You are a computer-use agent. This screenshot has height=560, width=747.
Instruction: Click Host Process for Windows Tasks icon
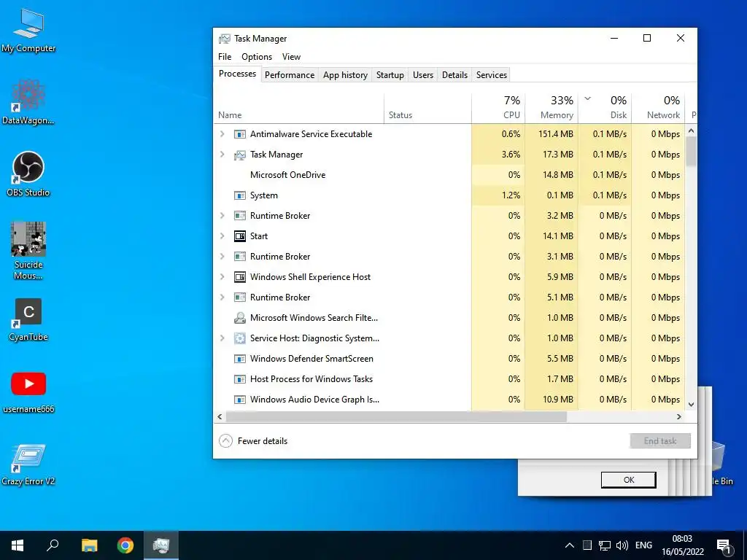click(x=239, y=379)
